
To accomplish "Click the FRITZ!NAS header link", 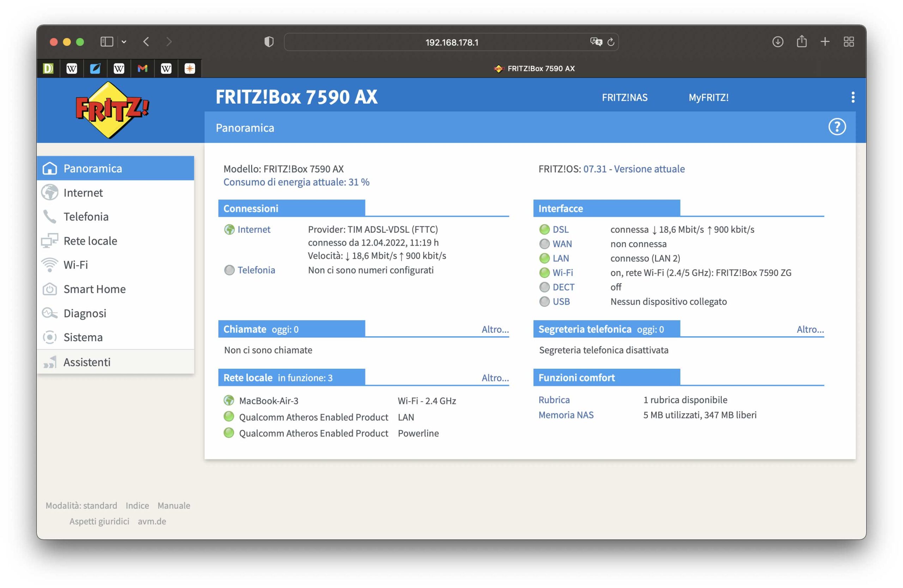I will click(624, 97).
